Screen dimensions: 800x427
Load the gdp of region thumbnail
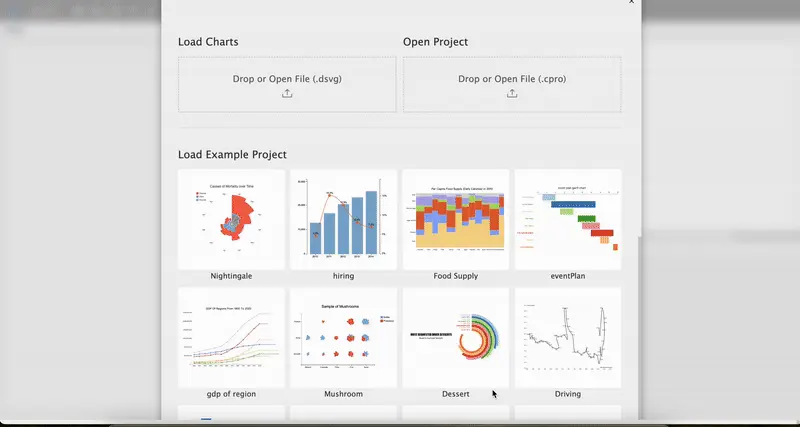[x=231, y=337]
